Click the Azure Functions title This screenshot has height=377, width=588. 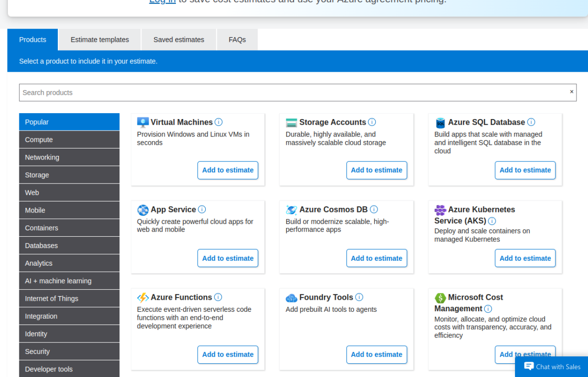(181, 297)
